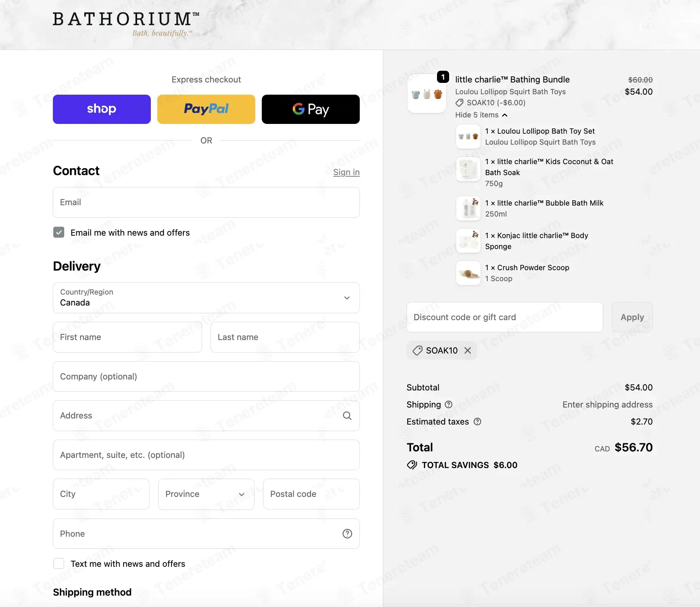Image resolution: width=700 pixels, height=607 pixels.
Task: Click the Bathorium logo
Action: pos(126,24)
